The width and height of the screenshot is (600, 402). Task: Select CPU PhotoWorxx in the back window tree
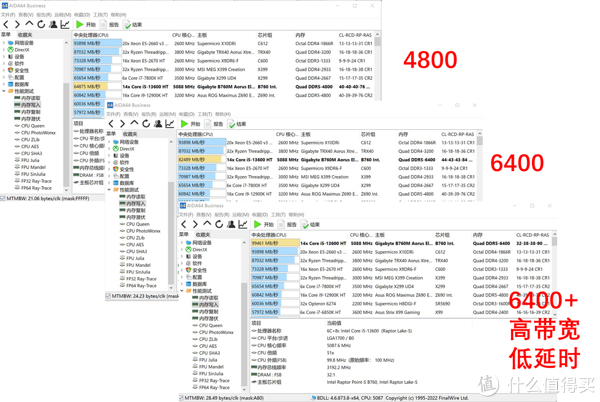[x=36, y=133]
